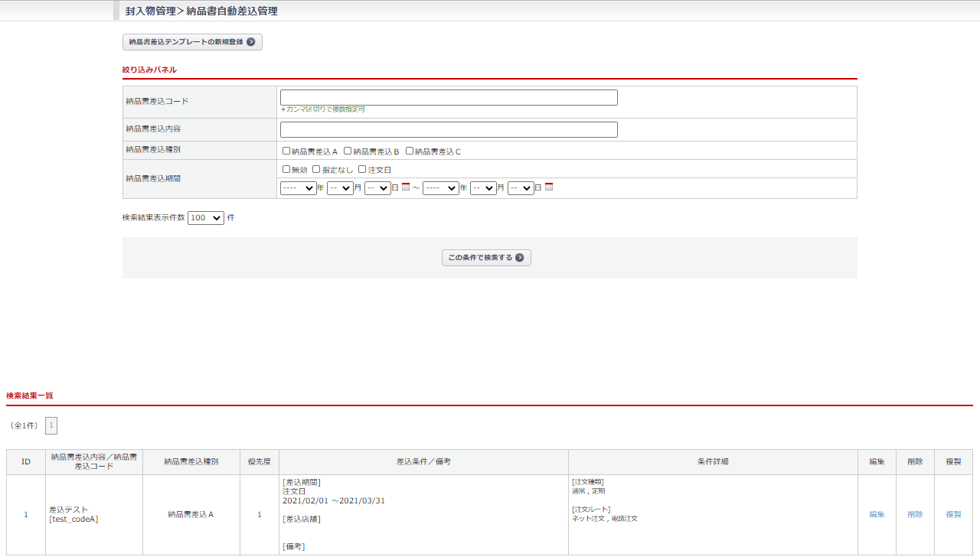Viewport: 980px width, 560px height.
Task: Click 編集 link for test_codeA row
Action: tap(877, 515)
